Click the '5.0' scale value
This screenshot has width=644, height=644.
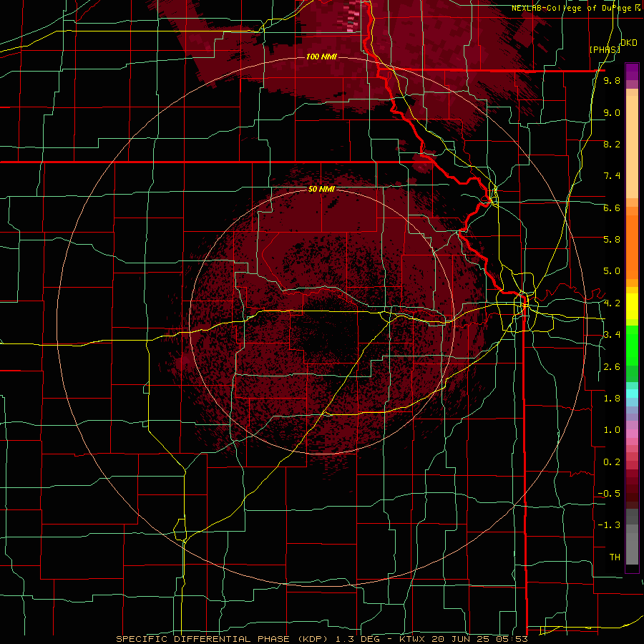tap(612, 271)
